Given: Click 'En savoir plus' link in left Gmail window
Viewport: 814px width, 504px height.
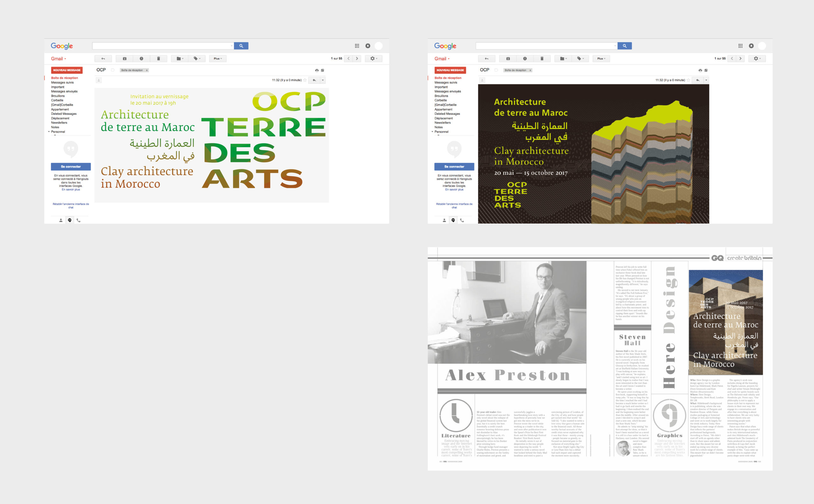Looking at the screenshot, I should pos(71,190).
